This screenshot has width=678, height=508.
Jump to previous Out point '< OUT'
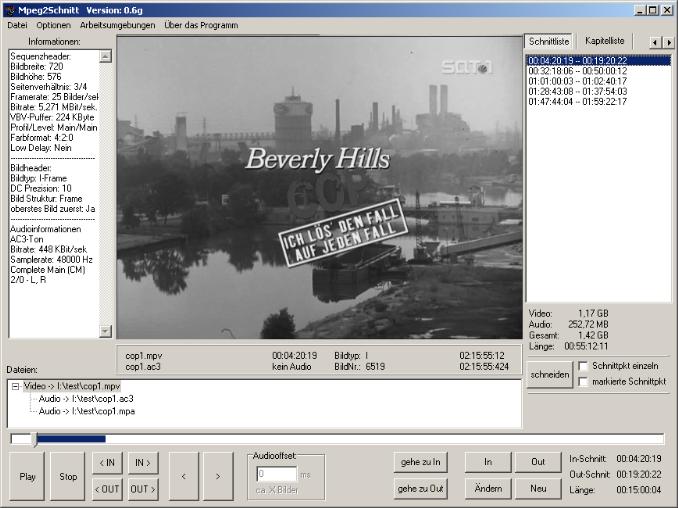[x=107, y=489]
